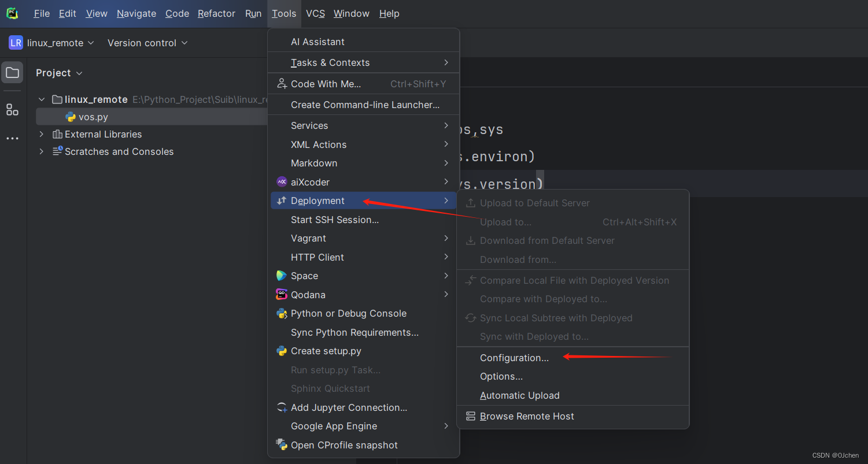This screenshot has width=868, height=464.
Task: Expand the Tasks & Contexts submenu arrow
Action: point(446,62)
